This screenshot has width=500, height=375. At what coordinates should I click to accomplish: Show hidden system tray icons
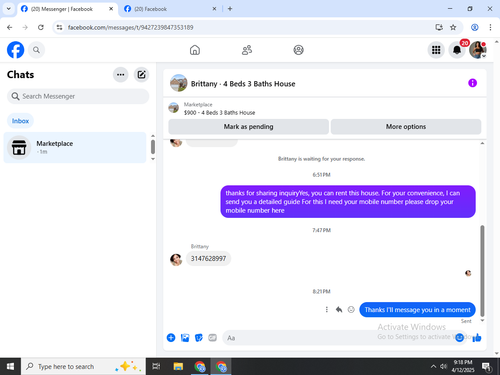(x=433, y=367)
